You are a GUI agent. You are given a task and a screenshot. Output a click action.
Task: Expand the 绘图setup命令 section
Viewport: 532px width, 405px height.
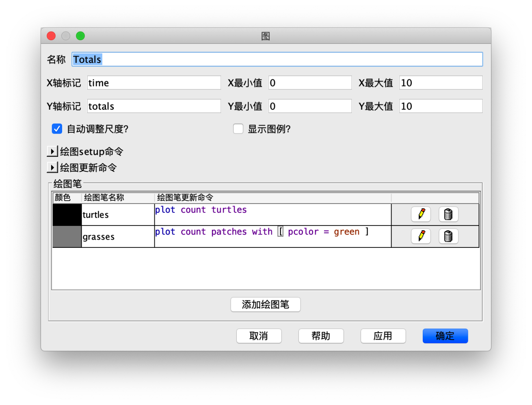point(52,152)
